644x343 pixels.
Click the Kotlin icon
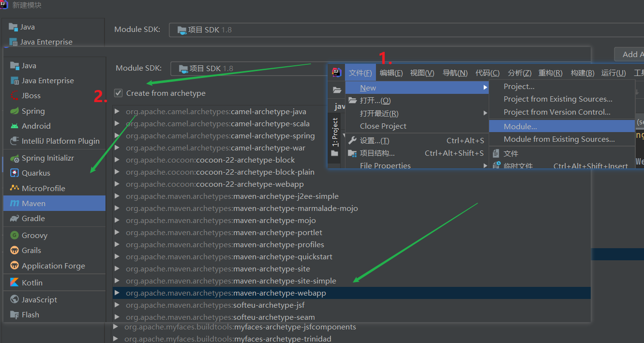(x=14, y=283)
